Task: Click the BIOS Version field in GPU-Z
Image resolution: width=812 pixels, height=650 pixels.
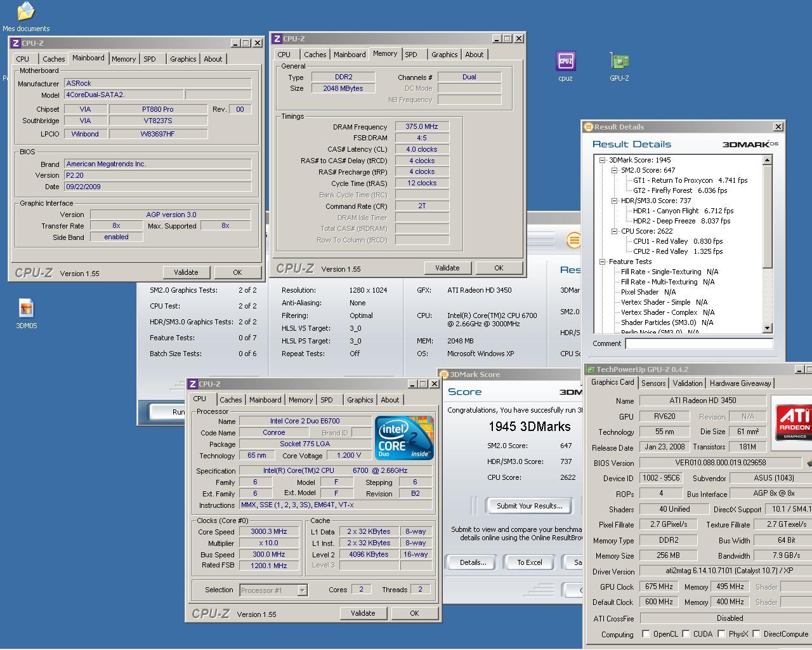Action: point(720,463)
